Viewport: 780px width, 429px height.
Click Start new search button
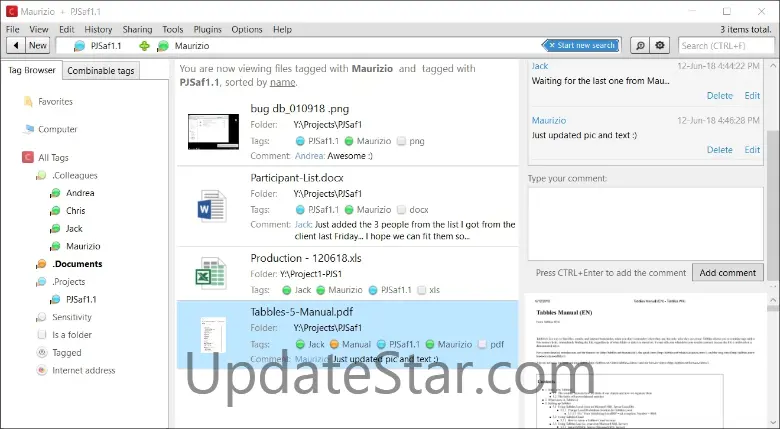581,45
